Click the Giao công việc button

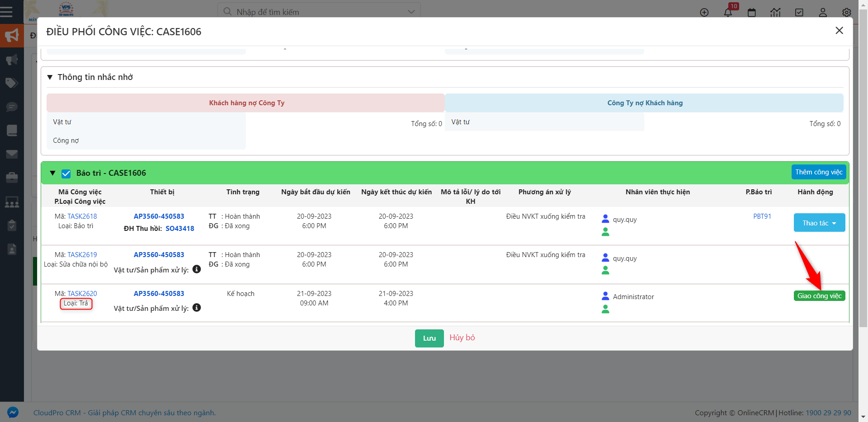819,296
